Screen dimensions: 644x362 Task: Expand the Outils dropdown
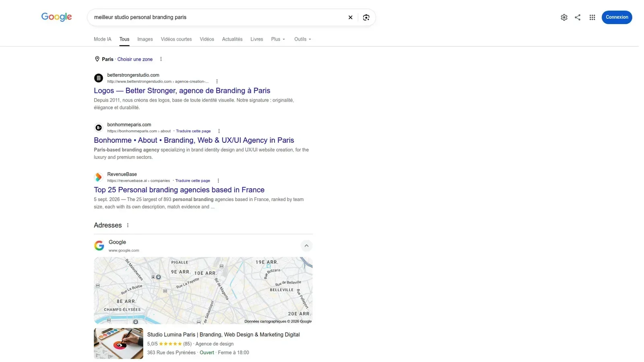302,39
